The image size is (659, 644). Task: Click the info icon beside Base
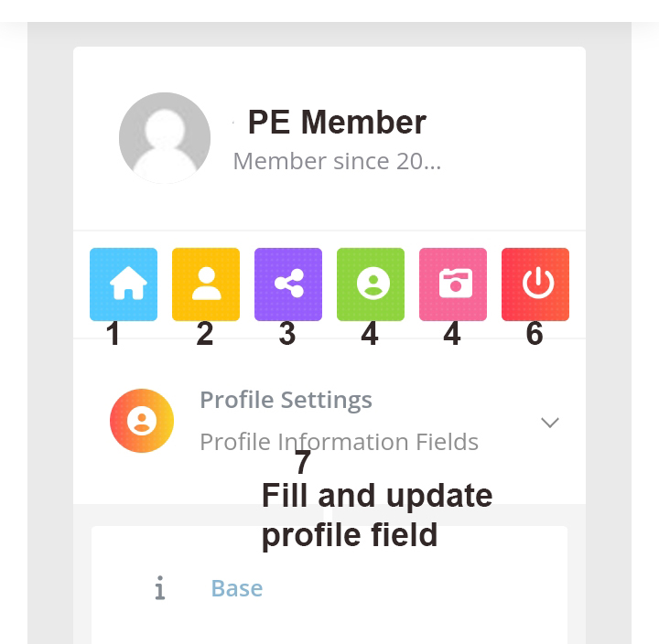(159, 588)
